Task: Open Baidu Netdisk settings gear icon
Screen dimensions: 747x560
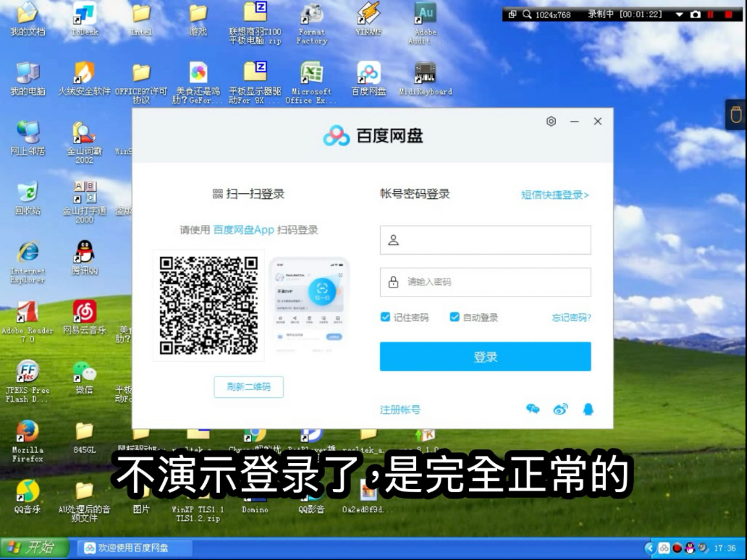Action: coord(551,122)
